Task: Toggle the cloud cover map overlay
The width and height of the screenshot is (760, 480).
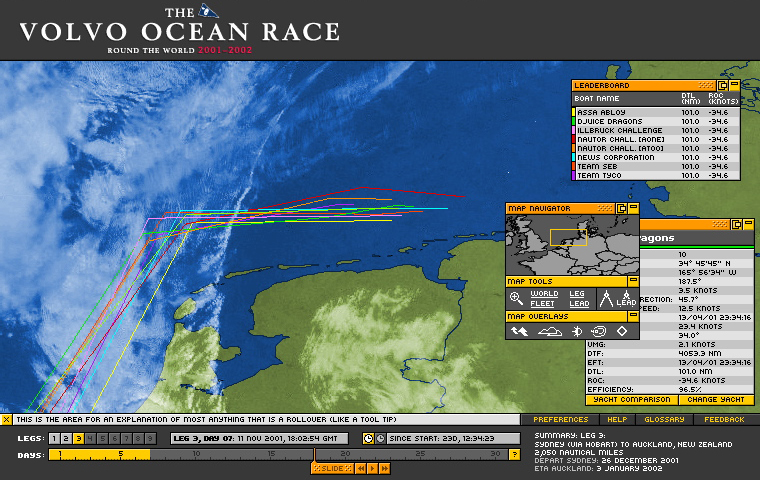Action: click(x=550, y=332)
